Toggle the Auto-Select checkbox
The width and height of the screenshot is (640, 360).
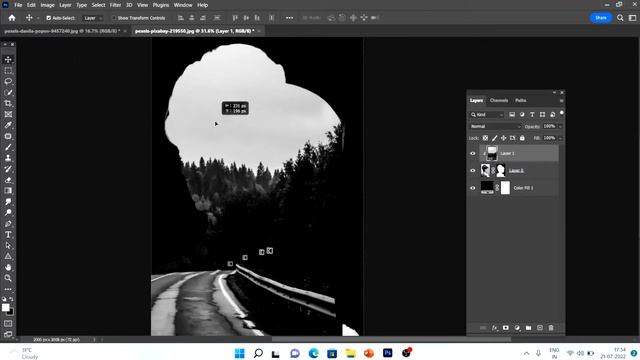tap(49, 18)
